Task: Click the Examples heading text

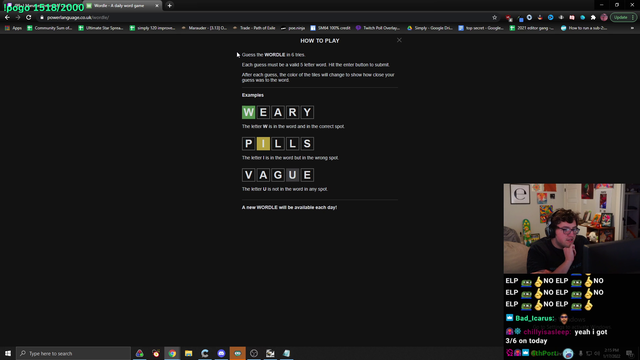Action: [x=253, y=95]
